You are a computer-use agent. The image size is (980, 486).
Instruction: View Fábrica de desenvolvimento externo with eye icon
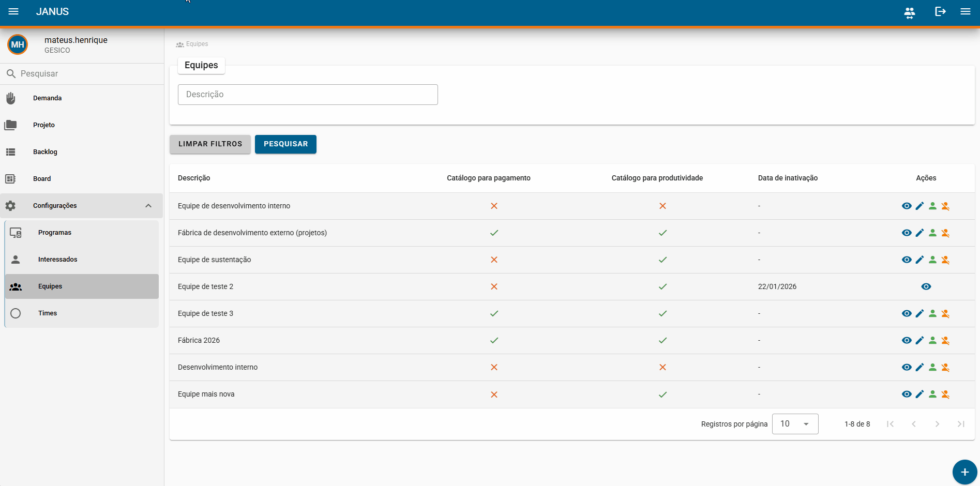[x=907, y=233]
